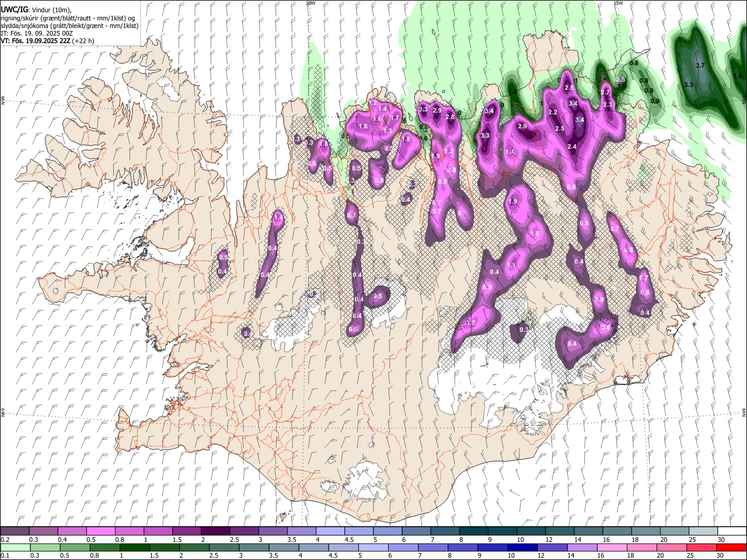Click the pale grey 25 swatch in the upper legend

tap(703, 531)
